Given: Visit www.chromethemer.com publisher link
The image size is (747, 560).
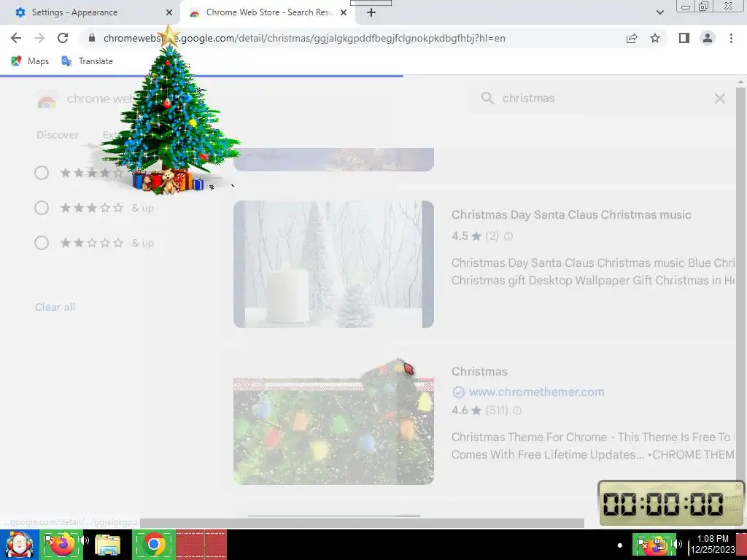Looking at the screenshot, I should click(x=536, y=392).
